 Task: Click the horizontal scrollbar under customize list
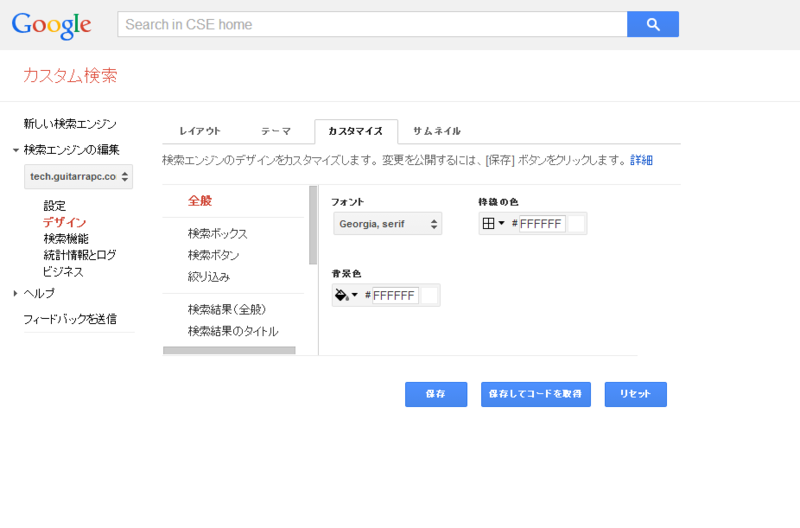pyautogui.click(x=229, y=350)
